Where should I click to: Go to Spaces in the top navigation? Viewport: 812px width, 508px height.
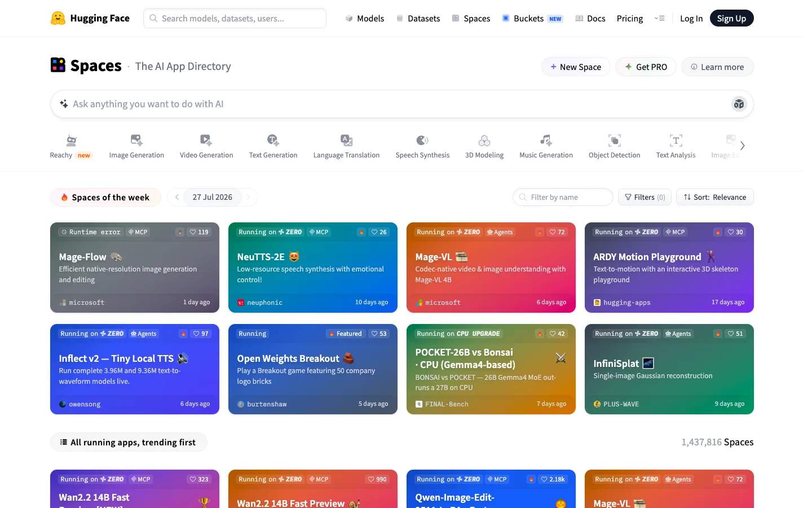pyautogui.click(x=471, y=18)
